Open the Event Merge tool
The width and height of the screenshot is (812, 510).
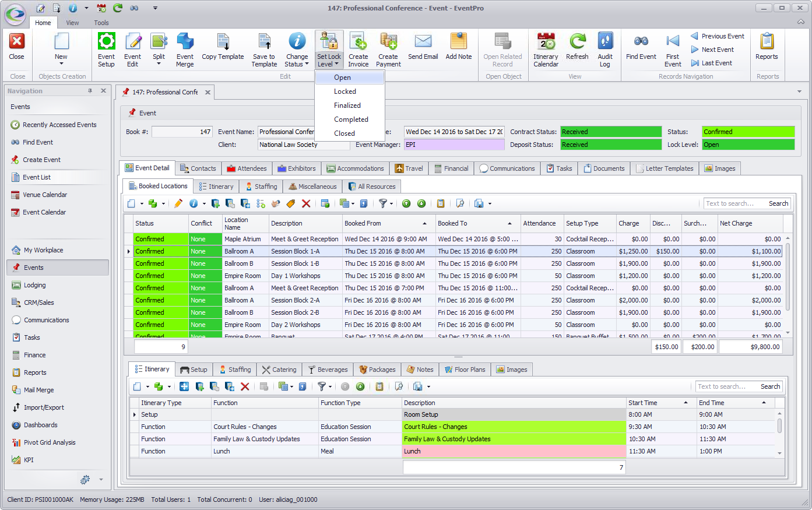click(x=185, y=50)
